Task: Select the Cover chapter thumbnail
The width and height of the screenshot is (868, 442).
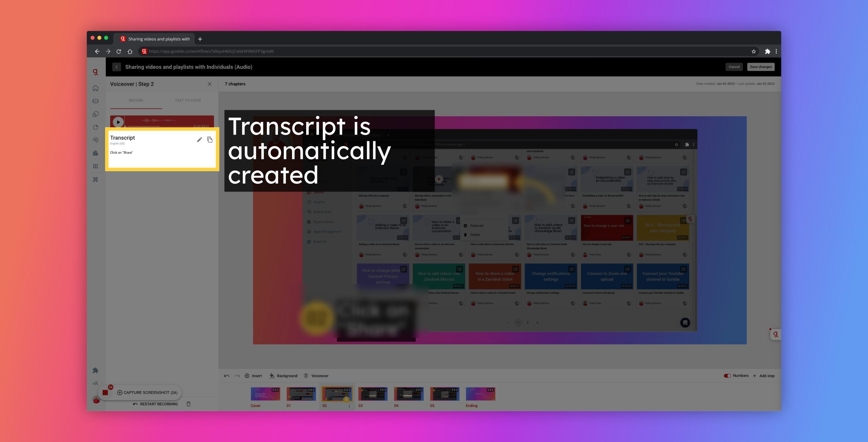Action: [x=264, y=395]
